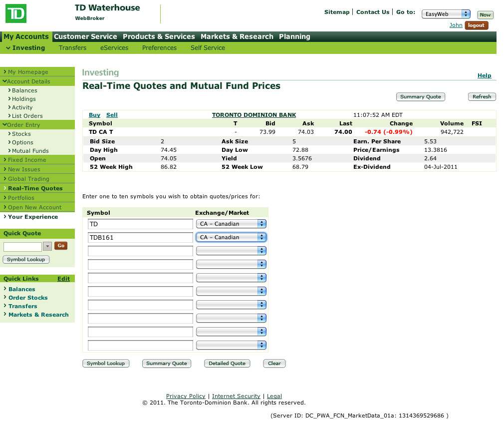This screenshot has height=421, width=504.
Task: Open the Markets & Research menu
Action: click(x=237, y=36)
